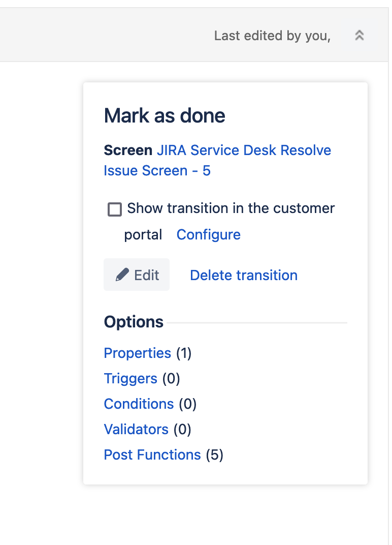Click the pencil icon on the Edit button
This screenshot has width=392, height=545.
[x=121, y=275]
